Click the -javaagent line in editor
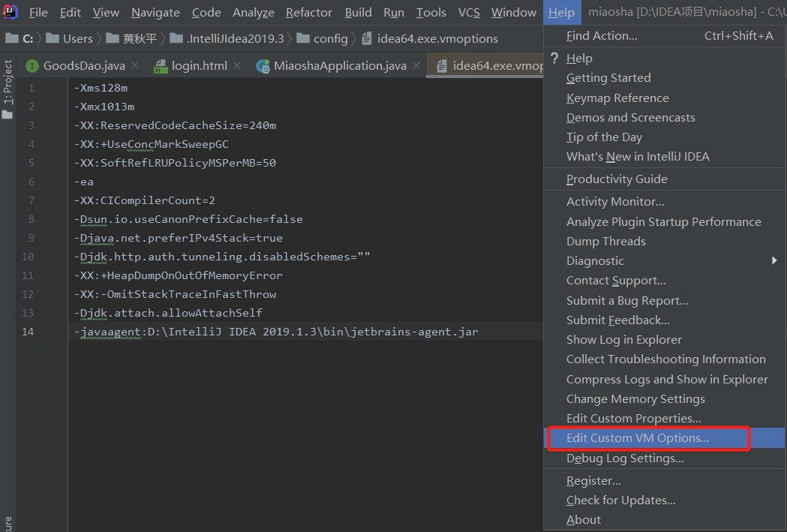Image resolution: width=787 pixels, height=532 pixels. coord(276,332)
